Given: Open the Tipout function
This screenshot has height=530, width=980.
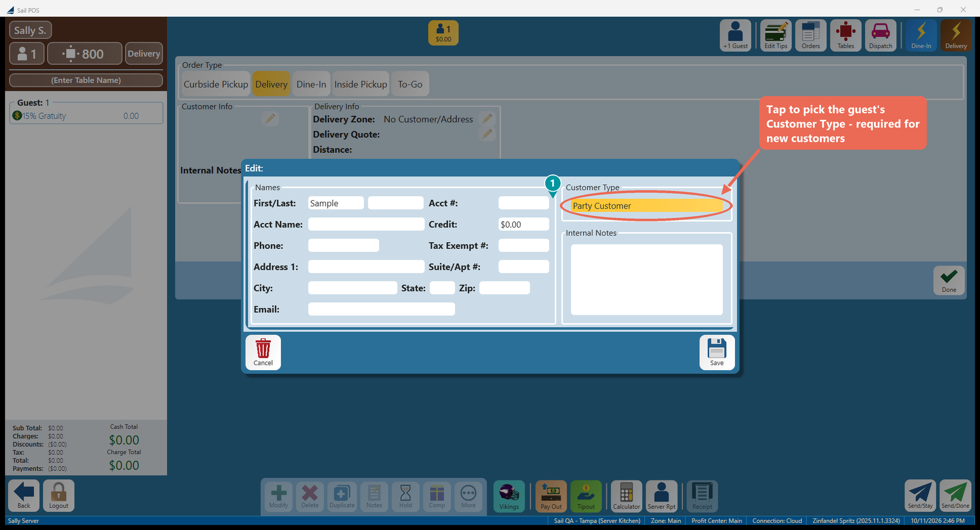Looking at the screenshot, I should 586,496.
